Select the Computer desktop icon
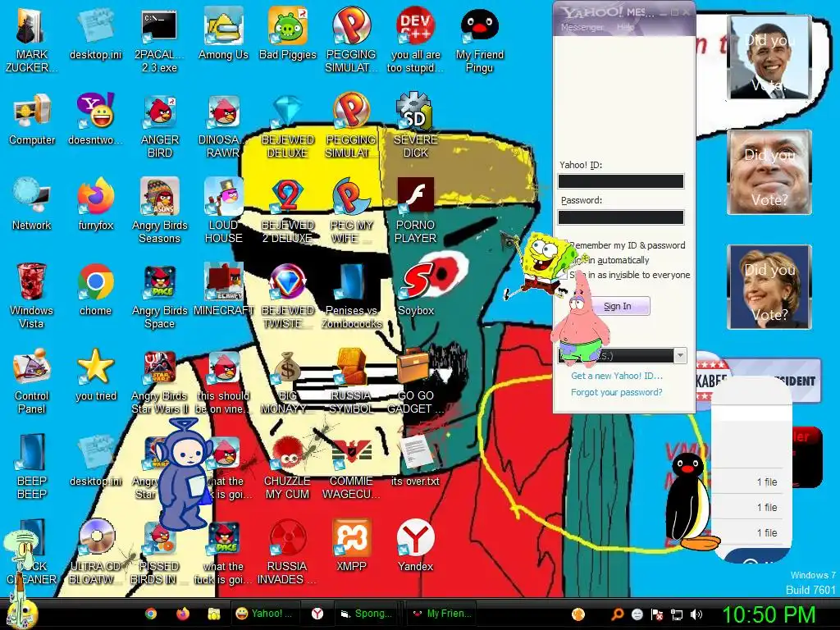Viewport: 840px width, 630px height. coord(32,119)
